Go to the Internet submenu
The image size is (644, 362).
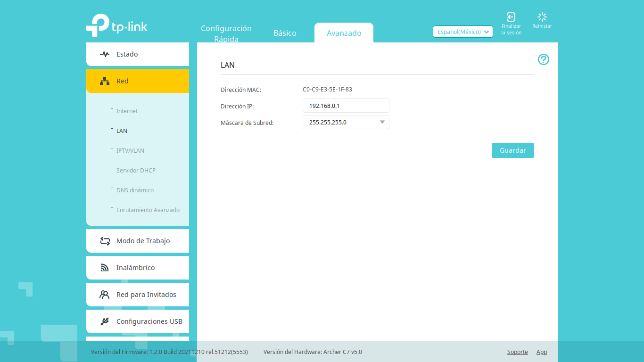[127, 111]
